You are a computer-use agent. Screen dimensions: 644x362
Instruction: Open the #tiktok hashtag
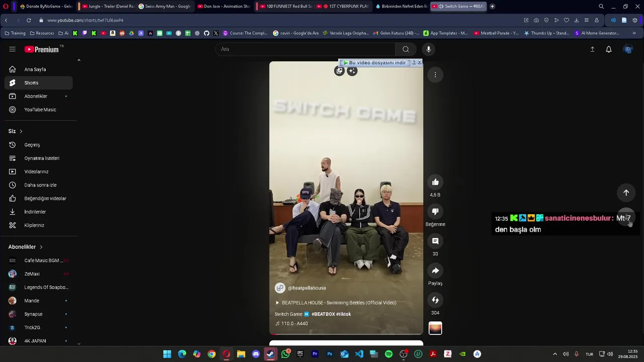[344, 314]
